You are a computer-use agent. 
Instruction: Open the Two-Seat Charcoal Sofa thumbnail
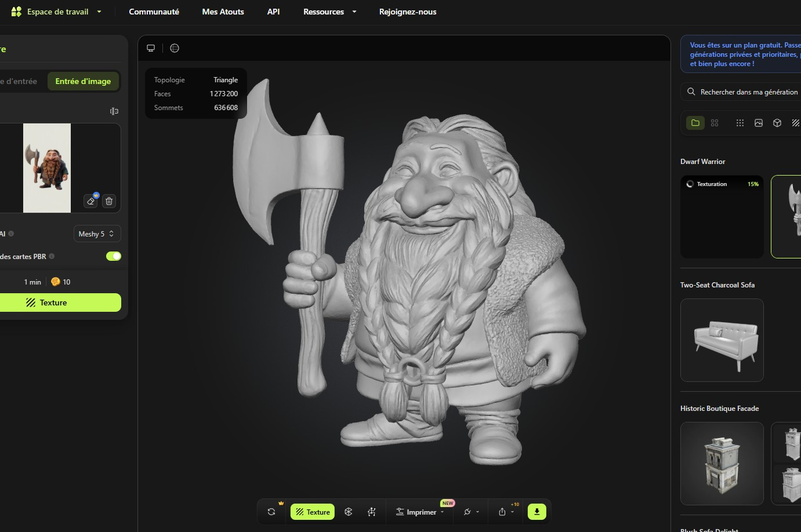coord(722,340)
